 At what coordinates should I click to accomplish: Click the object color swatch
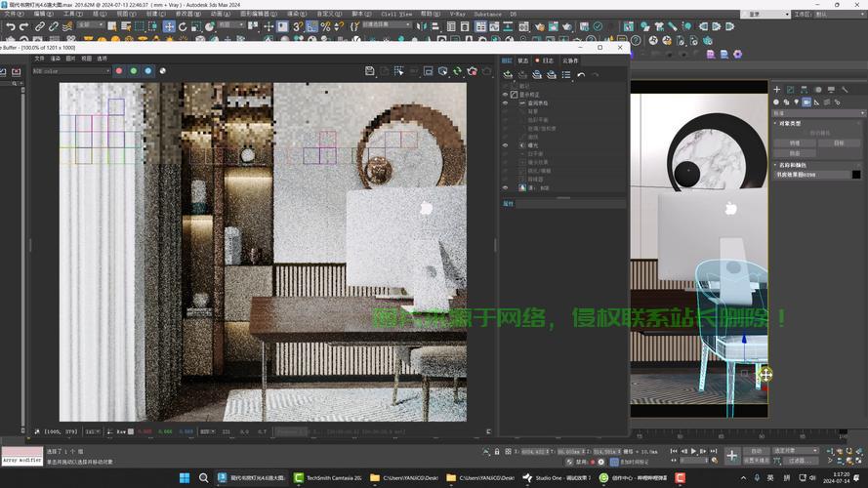point(856,175)
